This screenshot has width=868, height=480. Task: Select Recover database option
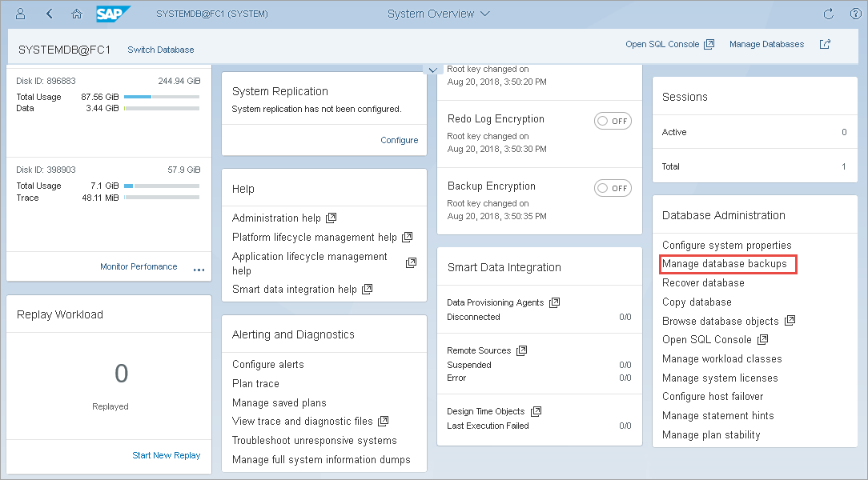coord(703,282)
